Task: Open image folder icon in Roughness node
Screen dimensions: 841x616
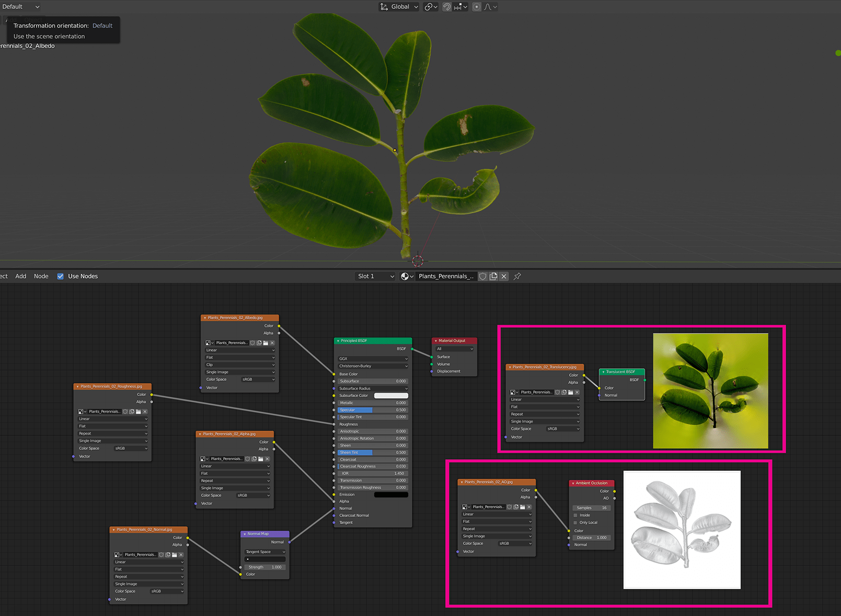Action: coord(139,412)
